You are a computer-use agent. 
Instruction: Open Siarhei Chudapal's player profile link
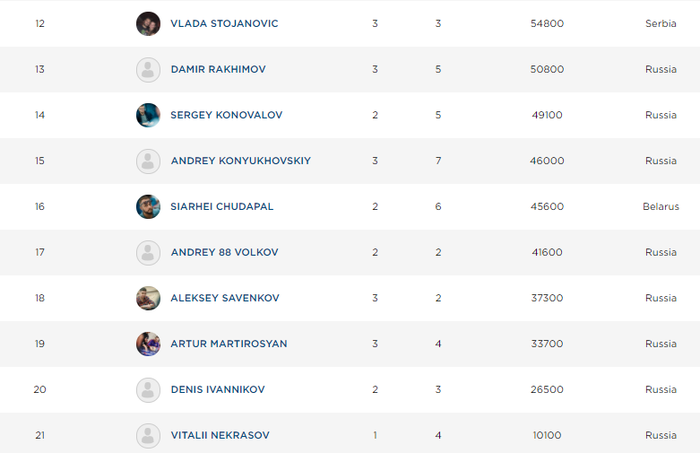(x=222, y=207)
